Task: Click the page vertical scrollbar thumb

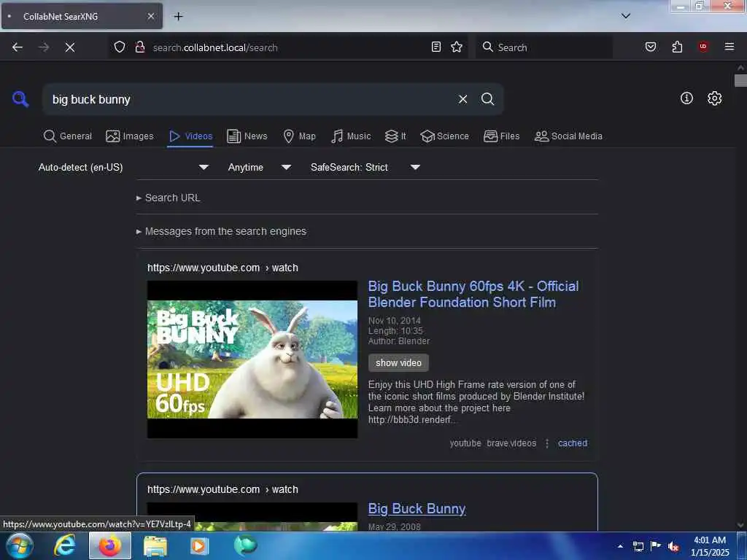Action: tap(740, 80)
